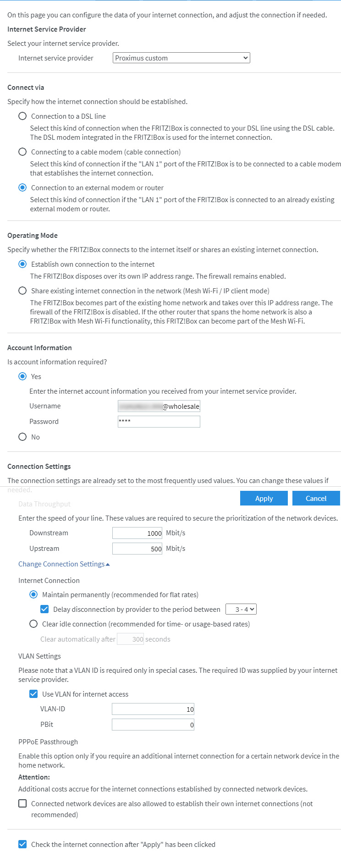Select Clear idle connection option
The height and width of the screenshot is (868, 341).
click(x=33, y=624)
